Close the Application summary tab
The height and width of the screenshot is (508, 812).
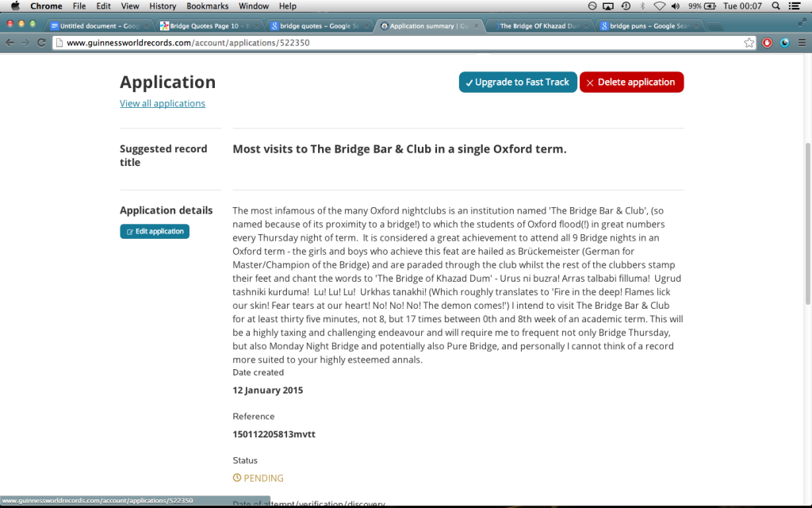click(476, 26)
